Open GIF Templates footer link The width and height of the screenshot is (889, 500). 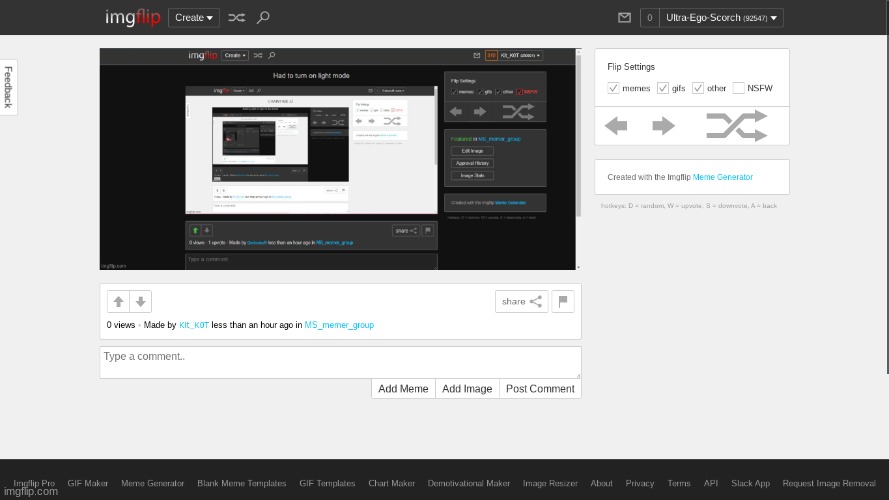pos(327,483)
